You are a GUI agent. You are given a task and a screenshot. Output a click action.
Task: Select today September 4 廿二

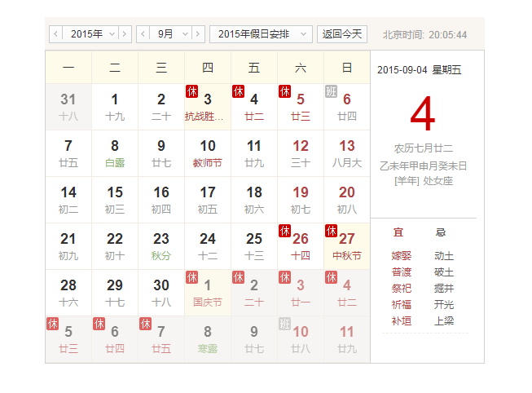coord(254,107)
